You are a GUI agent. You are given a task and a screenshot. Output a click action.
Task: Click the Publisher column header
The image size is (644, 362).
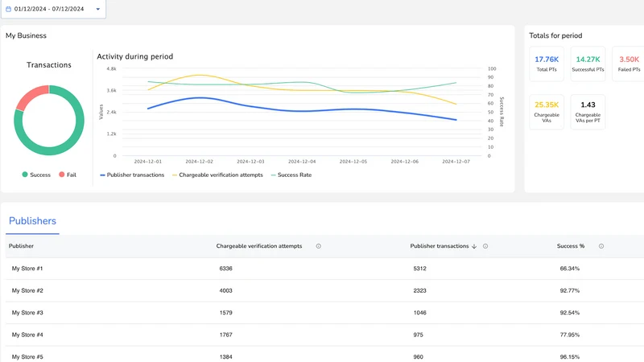[22, 246]
